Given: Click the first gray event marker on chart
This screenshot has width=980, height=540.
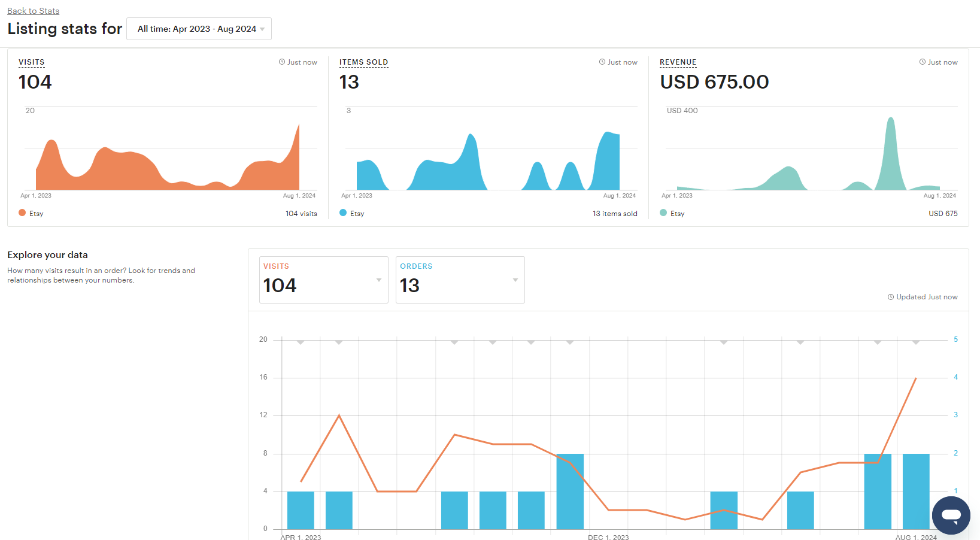Looking at the screenshot, I should pyautogui.click(x=301, y=342).
